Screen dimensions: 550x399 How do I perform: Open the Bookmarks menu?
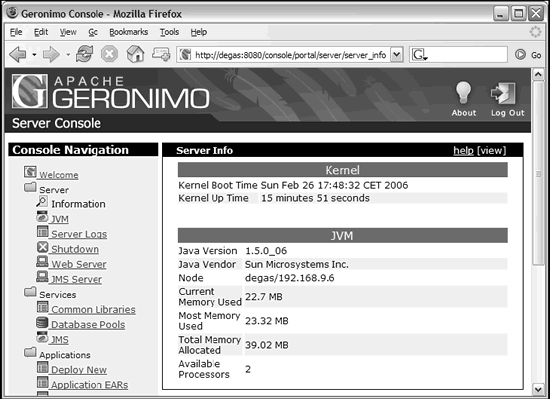[x=129, y=32]
